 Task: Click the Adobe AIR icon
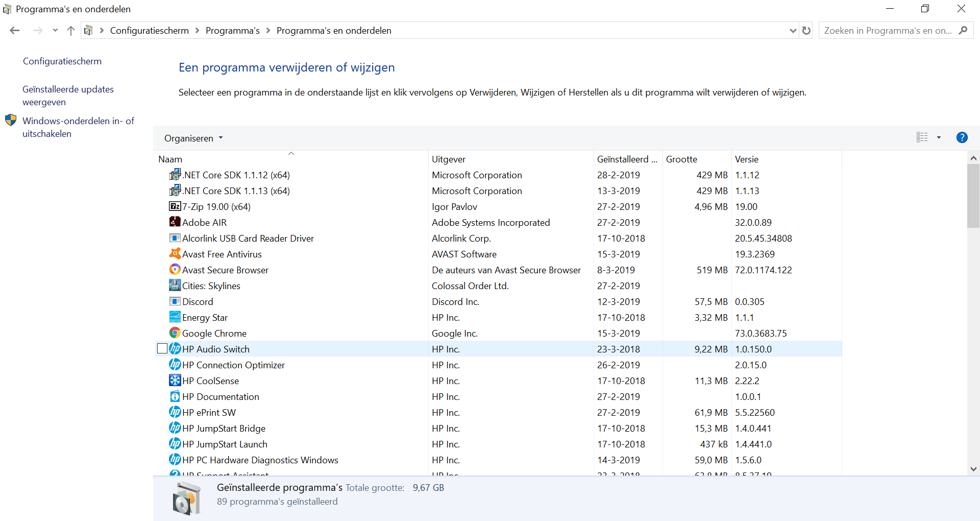coord(175,222)
